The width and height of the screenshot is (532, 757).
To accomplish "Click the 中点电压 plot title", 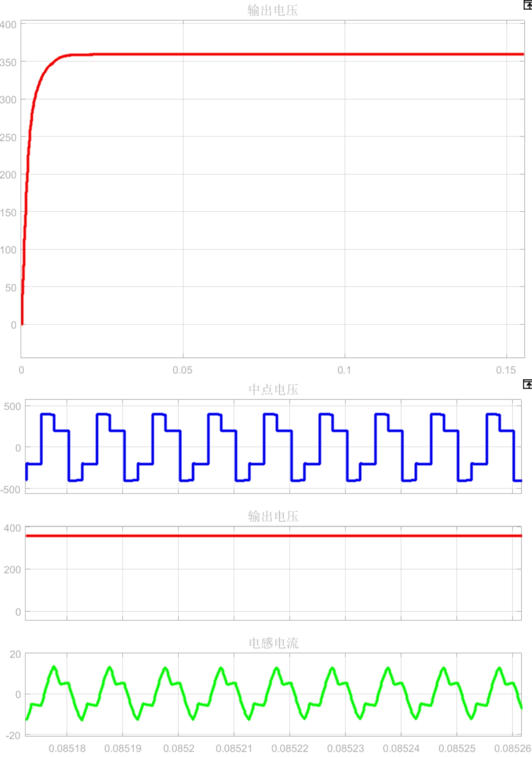I will [273, 390].
